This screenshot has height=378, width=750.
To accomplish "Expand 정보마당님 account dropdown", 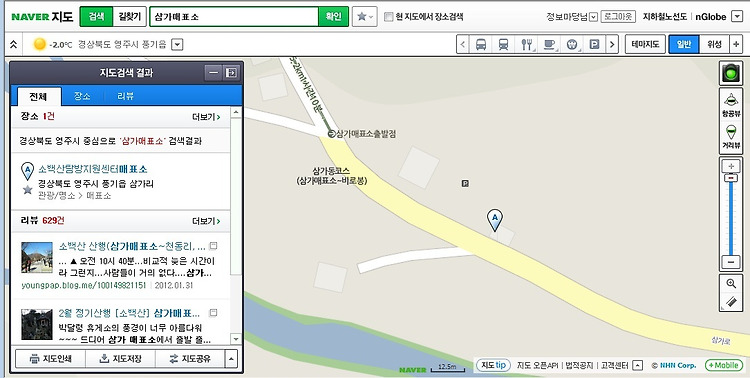I will pyautogui.click(x=593, y=17).
